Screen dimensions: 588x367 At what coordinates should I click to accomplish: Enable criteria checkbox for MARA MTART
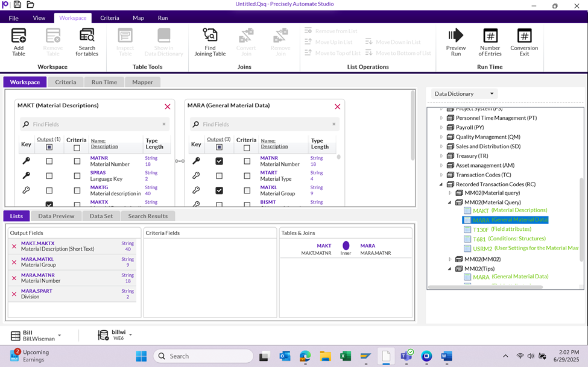(247, 176)
